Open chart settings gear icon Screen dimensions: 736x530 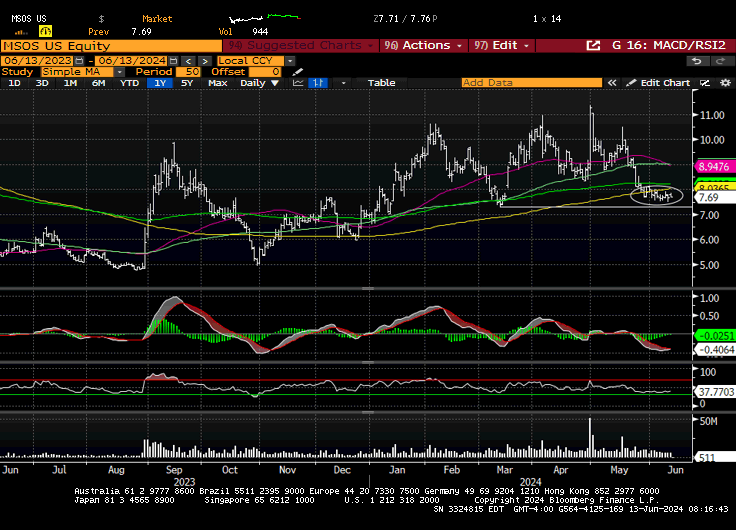point(725,83)
